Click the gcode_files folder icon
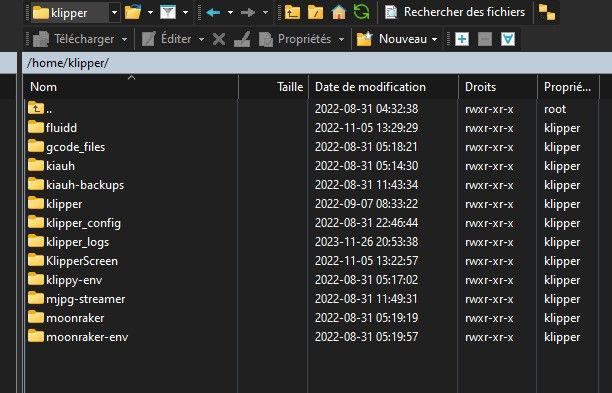Viewport: 612px width, 393px height. [x=36, y=146]
